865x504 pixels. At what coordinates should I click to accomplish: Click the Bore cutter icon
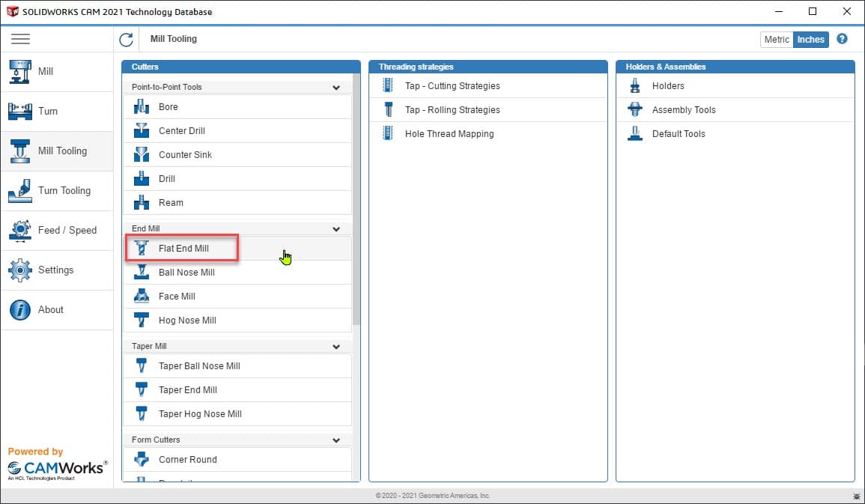(x=142, y=107)
